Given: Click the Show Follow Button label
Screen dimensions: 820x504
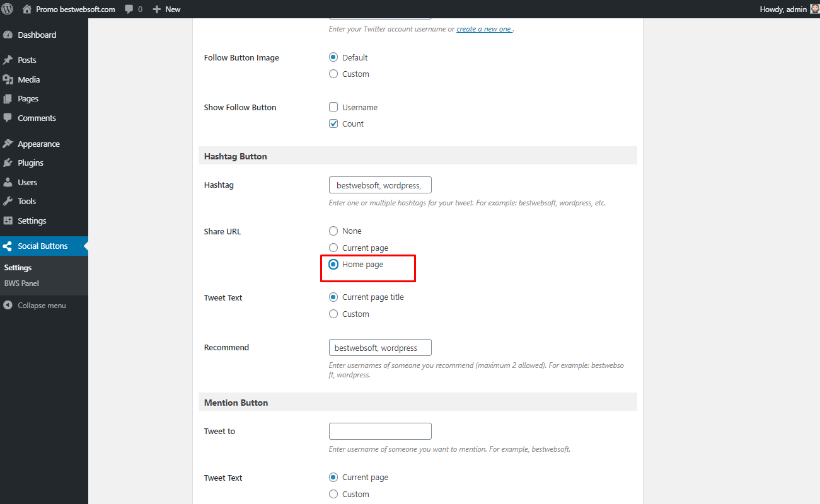Looking at the screenshot, I should click(240, 107).
